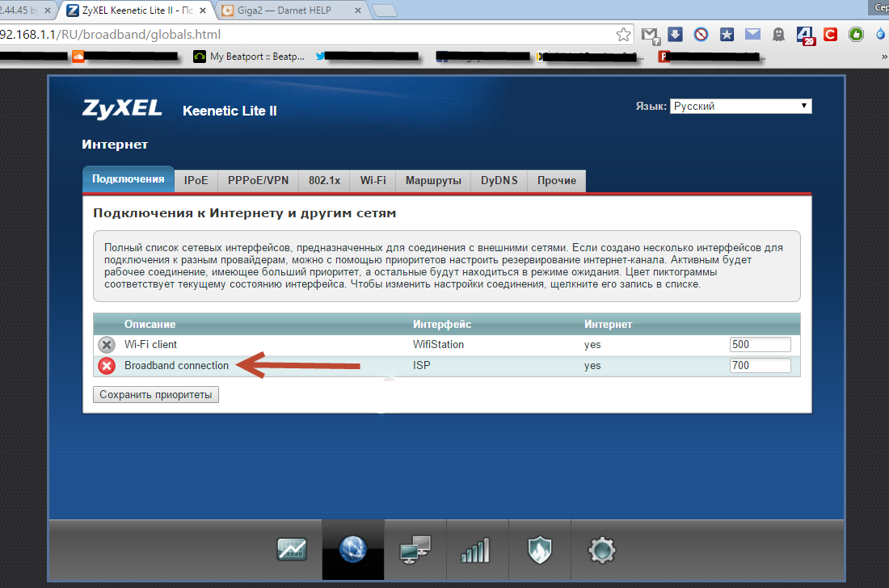Bookmark this page with the star icon

pyautogui.click(x=623, y=35)
